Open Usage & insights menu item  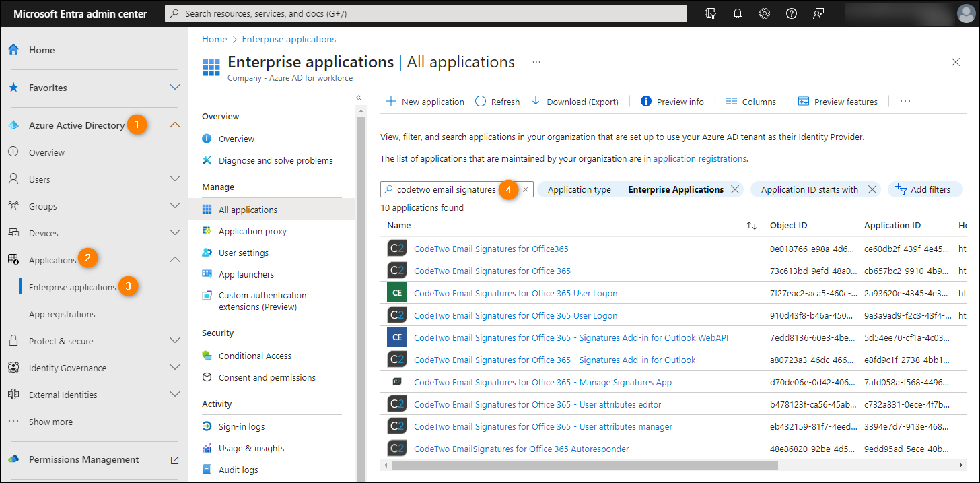tap(251, 448)
